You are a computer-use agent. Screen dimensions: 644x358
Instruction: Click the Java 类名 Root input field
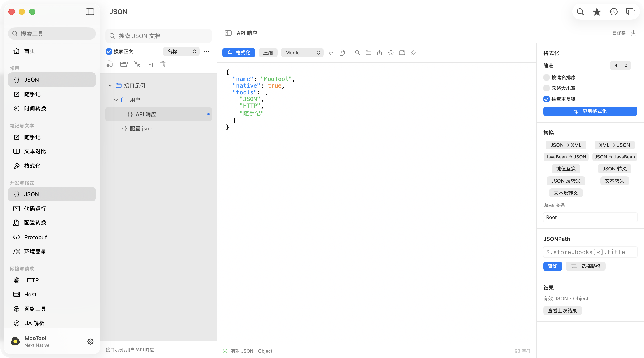[590, 217]
